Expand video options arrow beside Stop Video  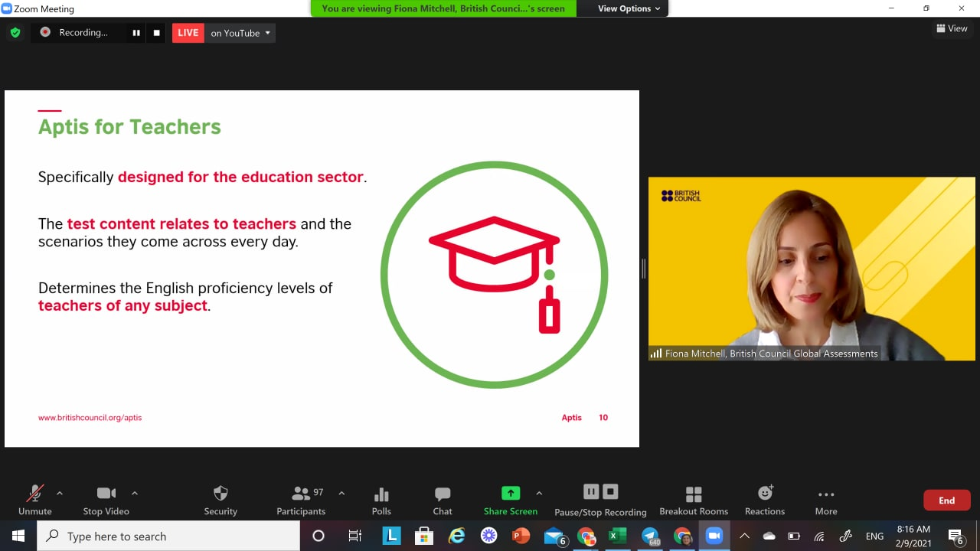pyautogui.click(x=135, y=493)
